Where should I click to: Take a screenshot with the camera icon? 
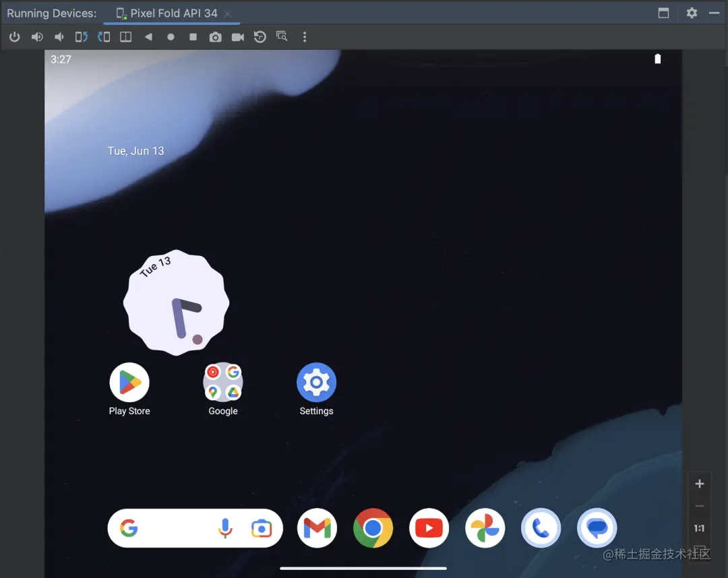point(215,37)
